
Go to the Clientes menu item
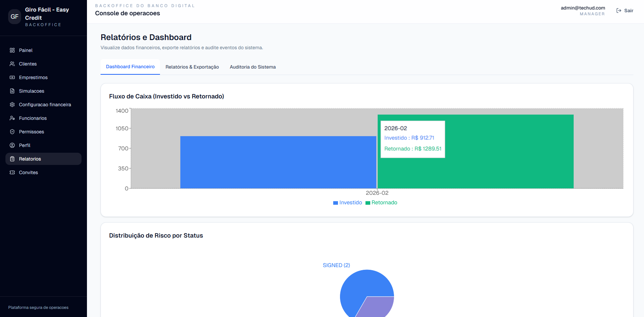point(43,64)
